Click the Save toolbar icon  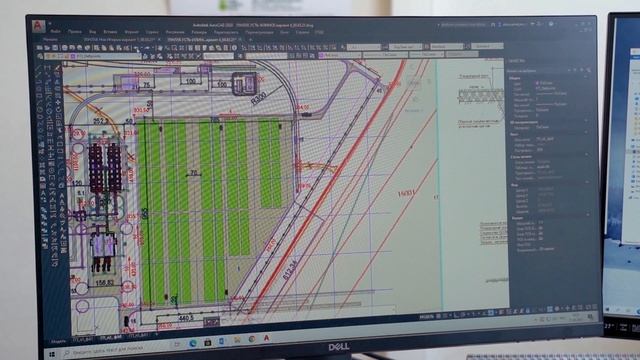click(55, 48)
